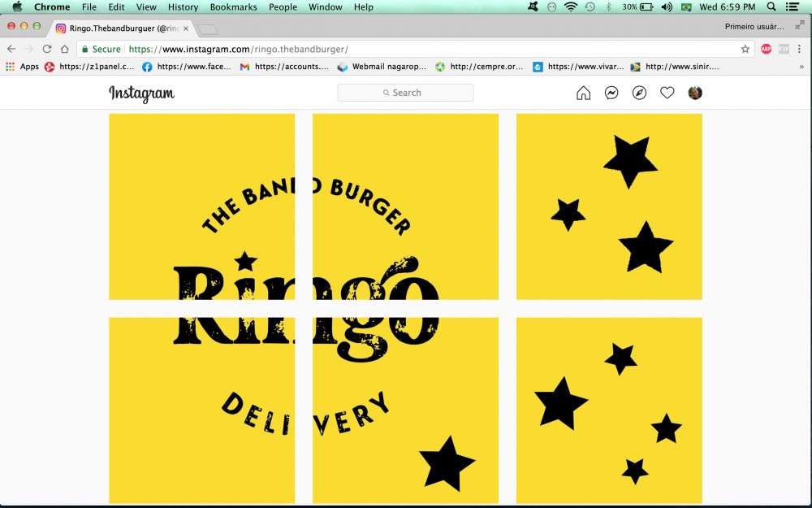Open Instagram activity heart icon
Viewport: 812px width, 508px height.
[667, 93]
